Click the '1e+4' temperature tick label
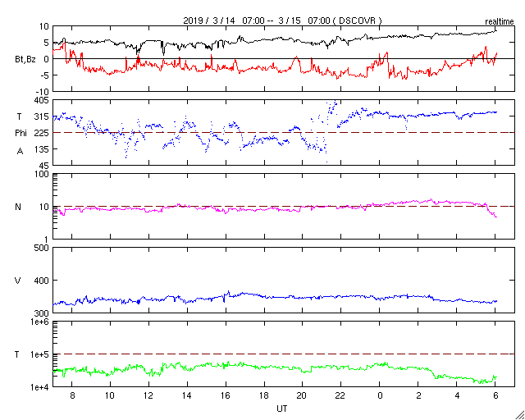This screenshot has width=525, height=420. point(40,387)
